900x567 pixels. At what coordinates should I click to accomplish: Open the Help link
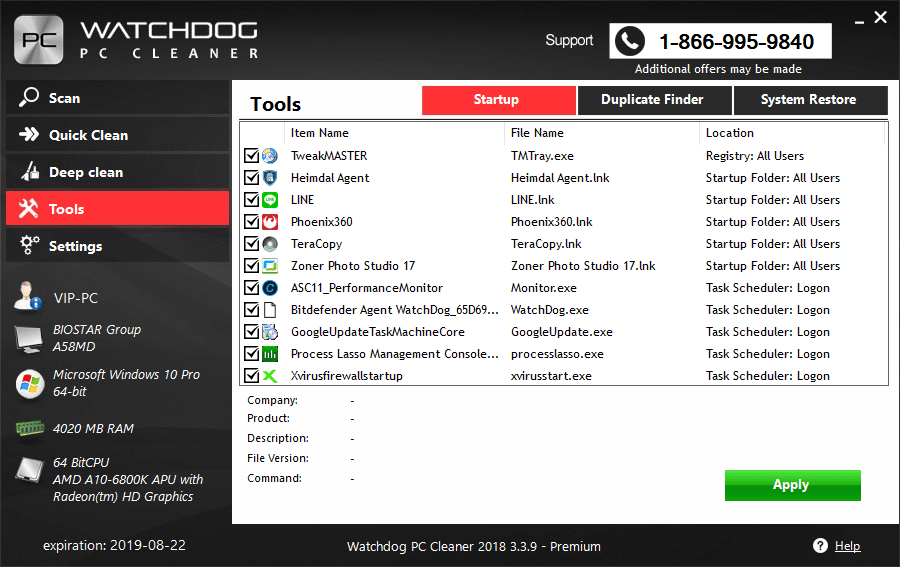pyautogui.click(x=847, y=546)
